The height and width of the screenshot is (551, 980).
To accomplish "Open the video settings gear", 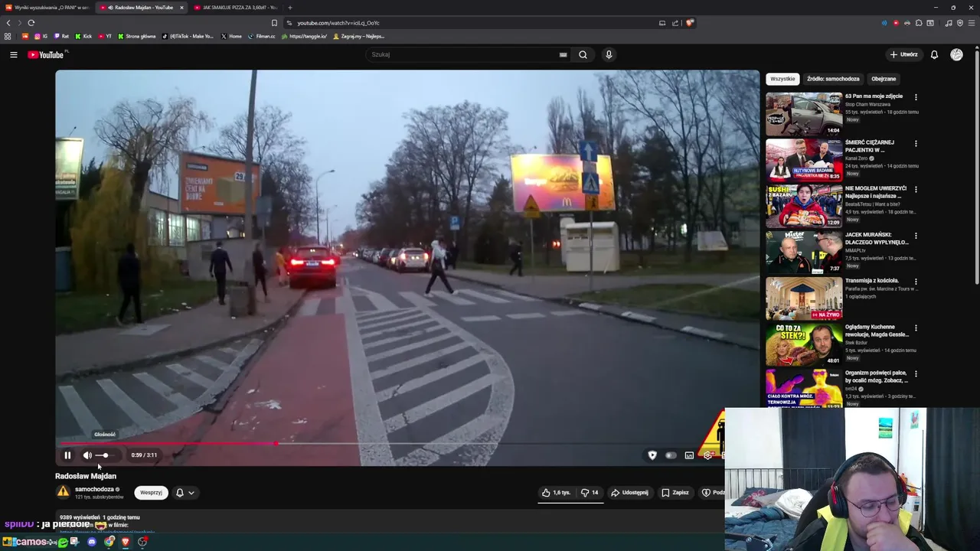I will [x=707, y=455].
